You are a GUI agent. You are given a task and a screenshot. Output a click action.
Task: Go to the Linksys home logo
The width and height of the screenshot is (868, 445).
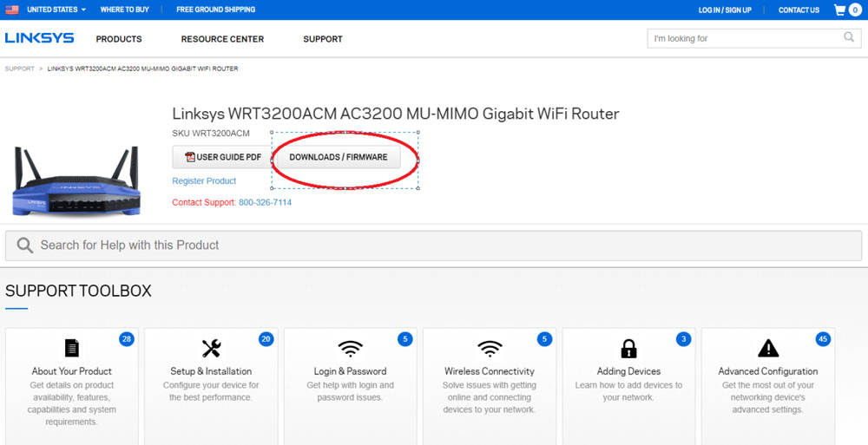(39, 38)
